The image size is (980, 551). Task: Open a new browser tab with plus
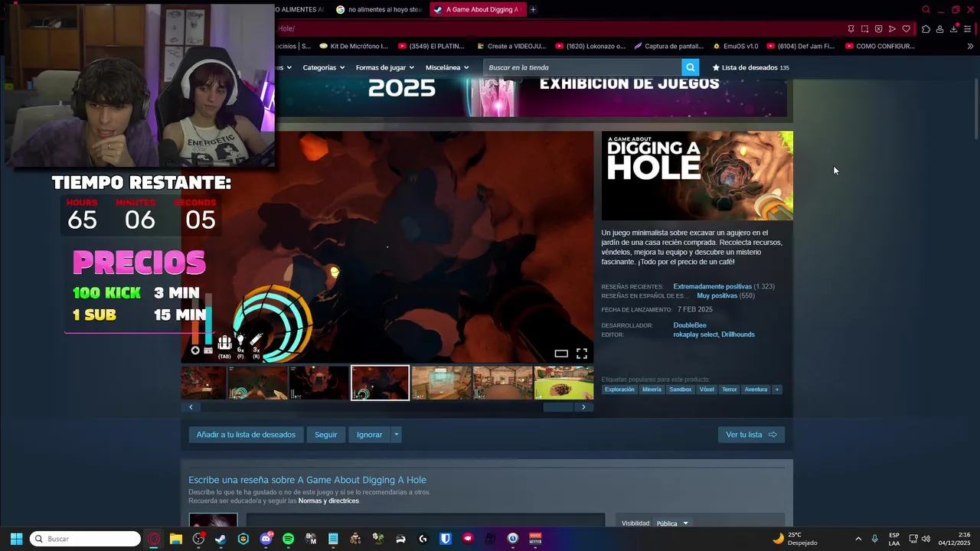click(x=533, y=10)
